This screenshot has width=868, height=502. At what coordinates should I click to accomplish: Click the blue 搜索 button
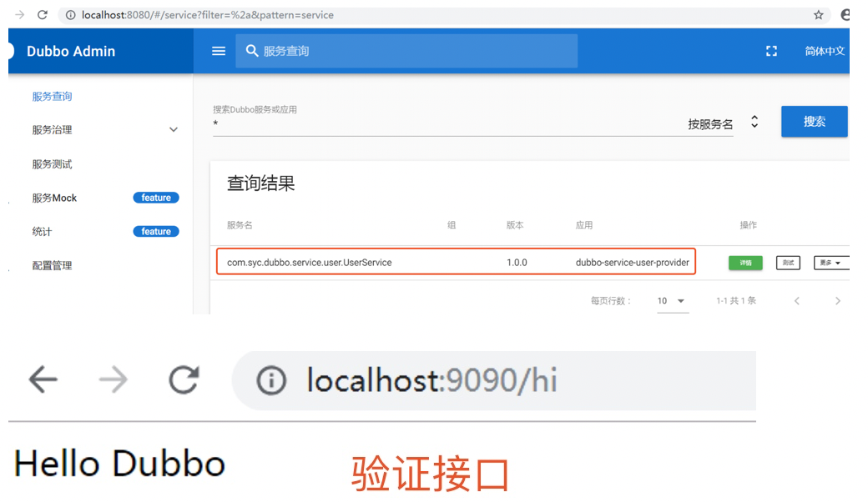coord(815,121)
